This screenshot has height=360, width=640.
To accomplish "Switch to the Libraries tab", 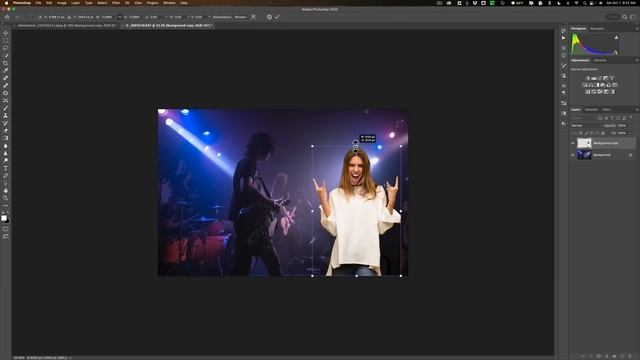I will 600,60.
